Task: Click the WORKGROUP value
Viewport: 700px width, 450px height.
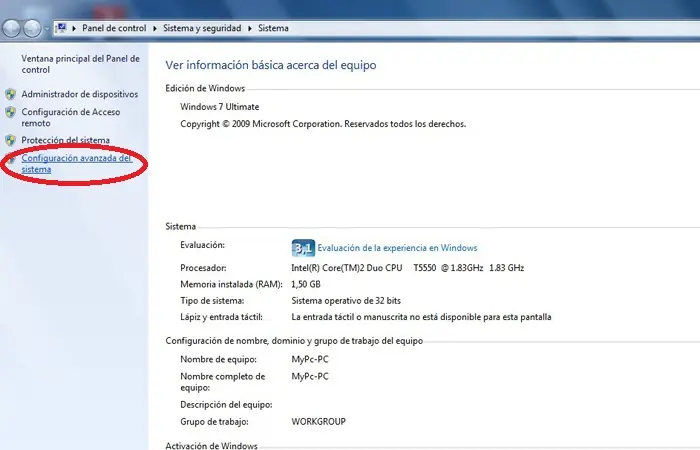Action: tap(318, 421)
